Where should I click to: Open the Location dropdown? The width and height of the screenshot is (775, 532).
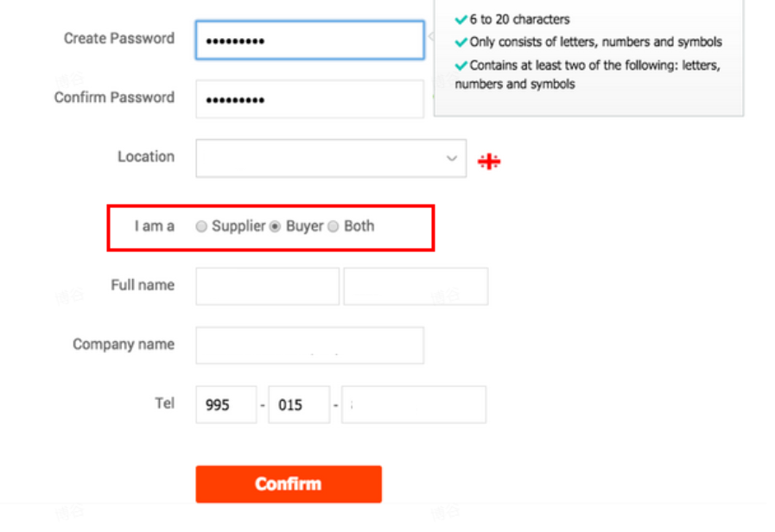pyautogui.click(x=331, y=158)
